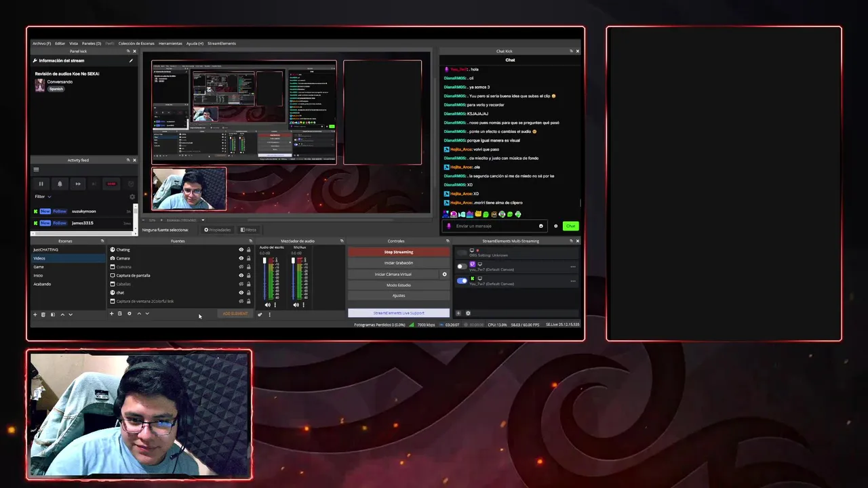Open scene filters icon in Escenas toolbar
Screen dimensions: 868x488
(x=52, y=314)
